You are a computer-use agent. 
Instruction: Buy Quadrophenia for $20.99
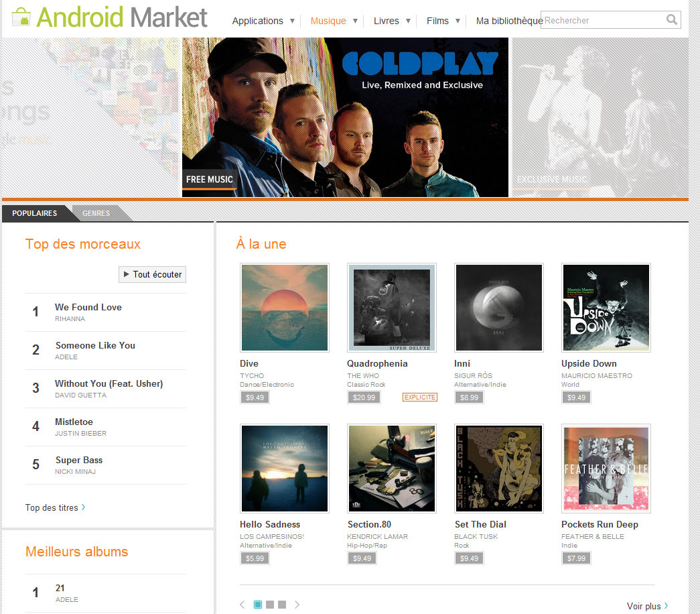tap(364, 397)
